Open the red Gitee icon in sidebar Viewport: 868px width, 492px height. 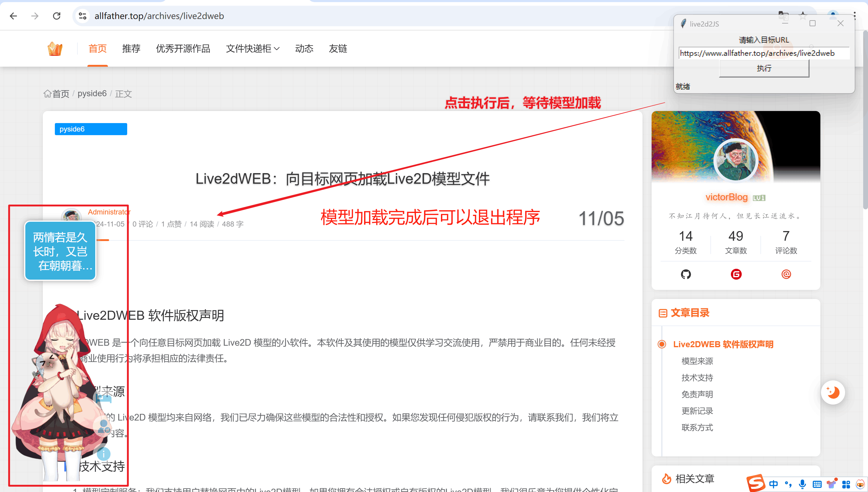pos(736,274)
